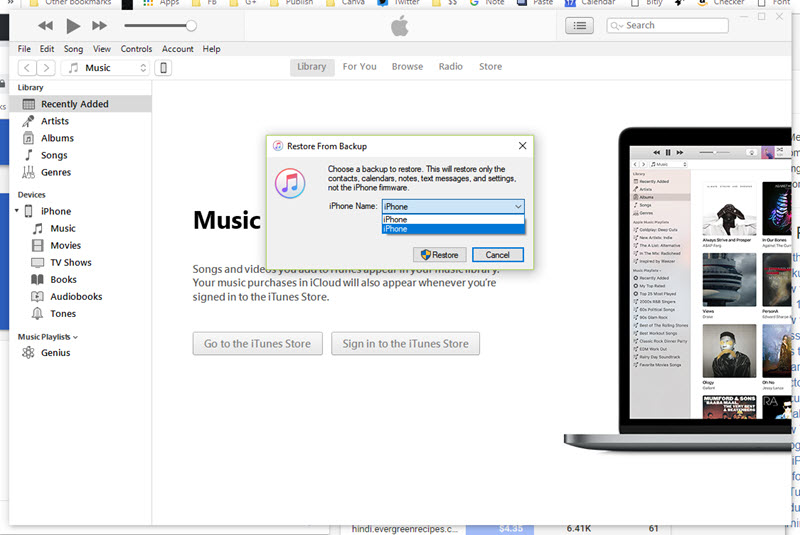Viewport: 800px width, 535px height.
Task: Adjust the volume slider knob
Action: coord(191,26)
